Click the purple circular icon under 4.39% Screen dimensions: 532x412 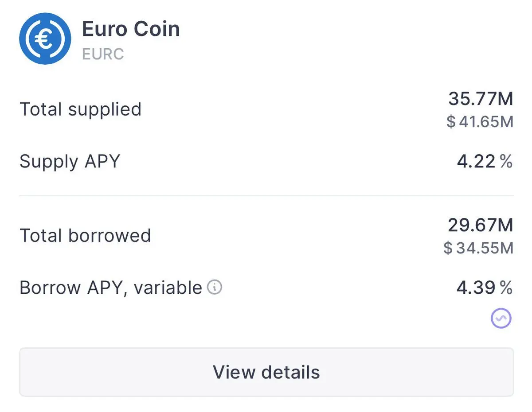point(501,318)
